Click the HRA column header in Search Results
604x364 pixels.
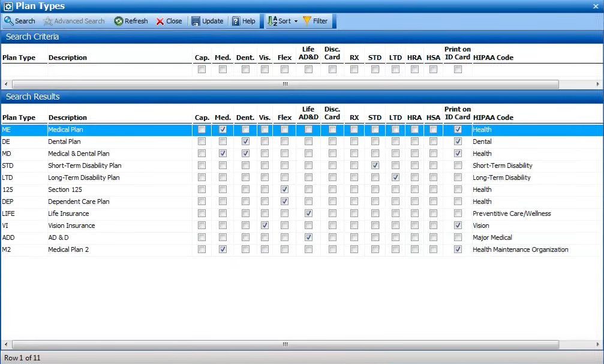[x=414, y=118]
